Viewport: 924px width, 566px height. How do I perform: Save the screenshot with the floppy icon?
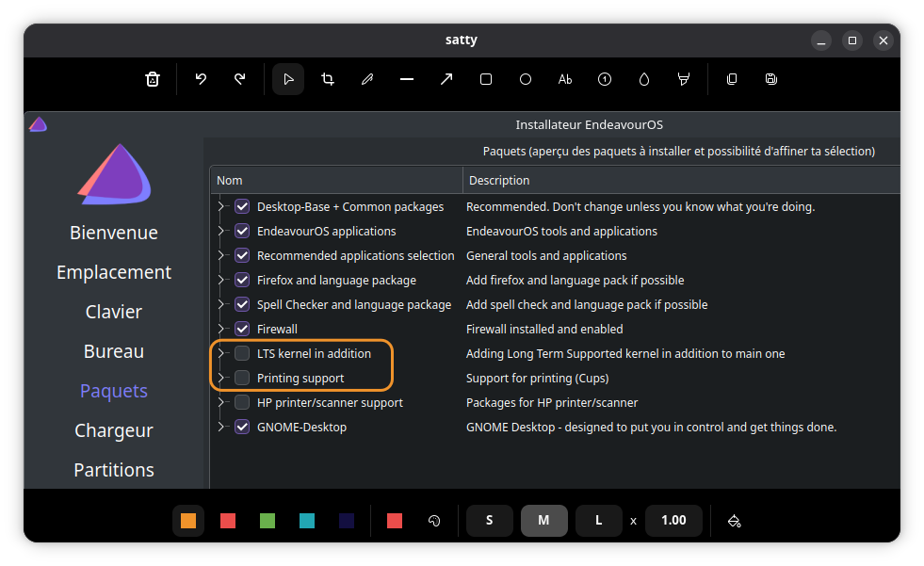[771, 79]
